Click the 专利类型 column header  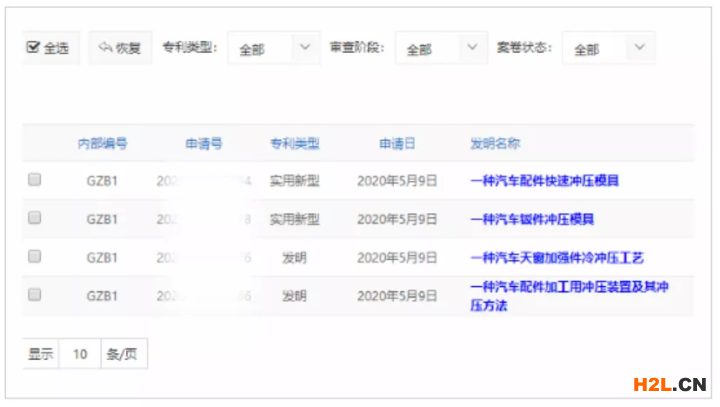click(x=294, y=144)
